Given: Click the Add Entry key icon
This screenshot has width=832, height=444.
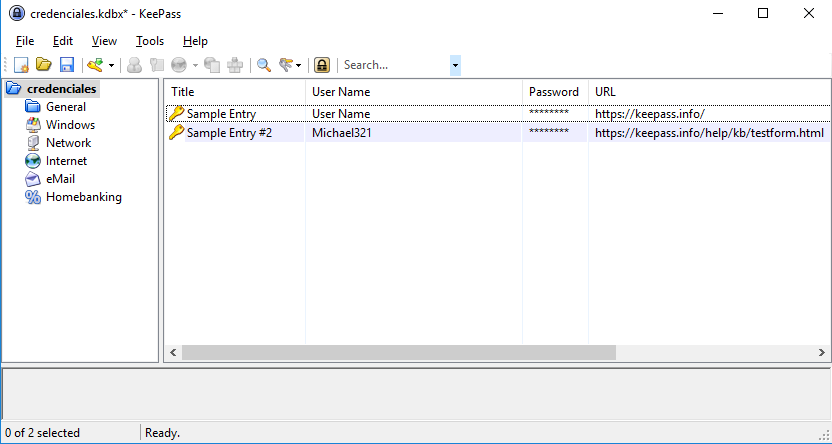Looking at the screenshot, I should 95,65.
